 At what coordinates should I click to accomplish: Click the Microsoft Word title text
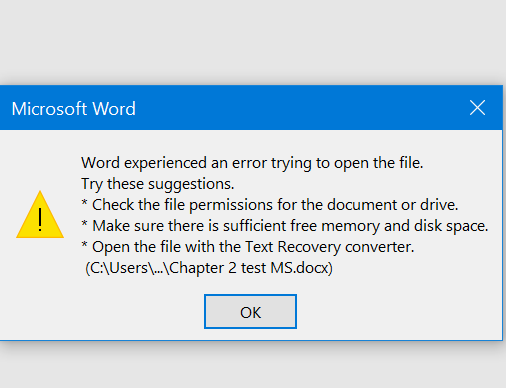[x=74, y=109]
